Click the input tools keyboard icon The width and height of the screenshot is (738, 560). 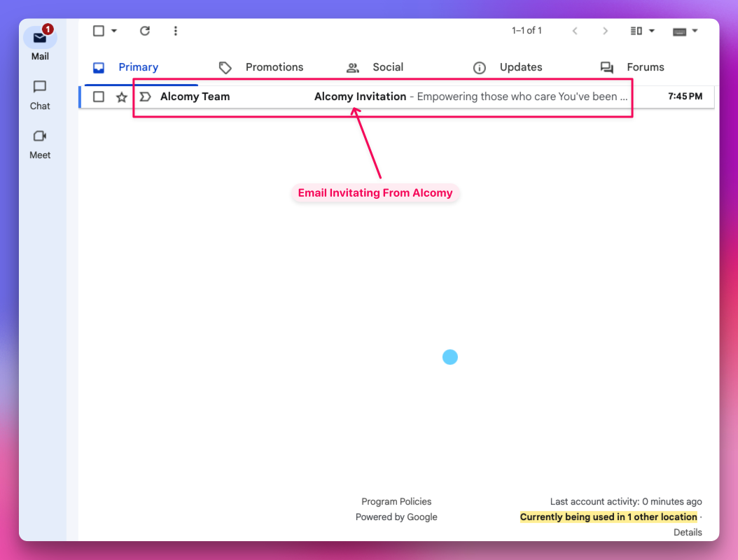[679, 31]
